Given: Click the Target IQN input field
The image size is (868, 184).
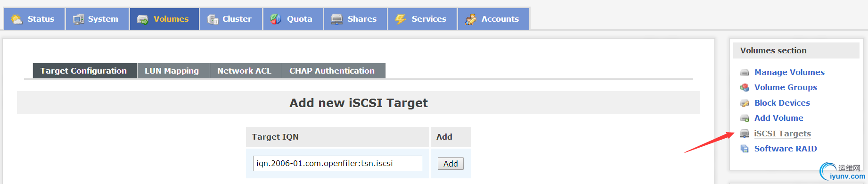Looking at the screenshot, I should (337, 163).
